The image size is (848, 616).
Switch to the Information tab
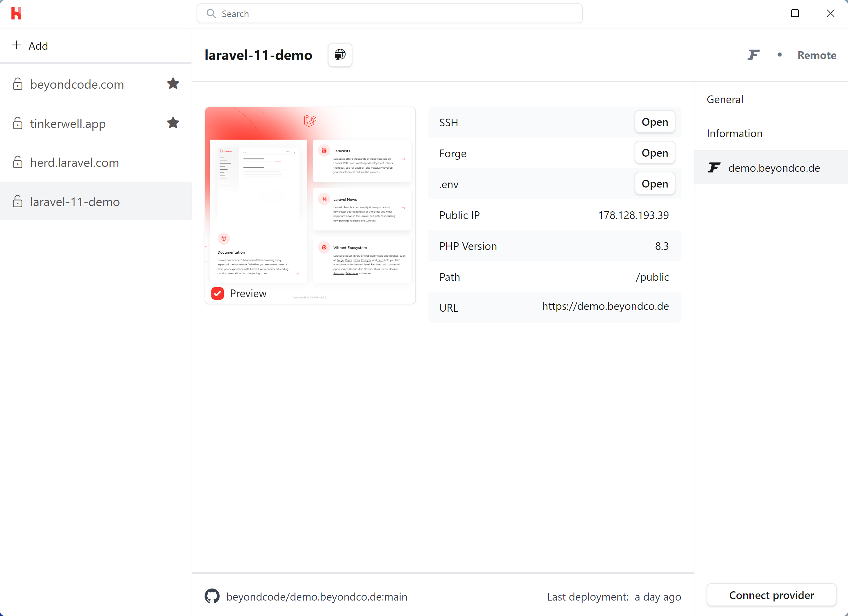click(x=734, y=133)
